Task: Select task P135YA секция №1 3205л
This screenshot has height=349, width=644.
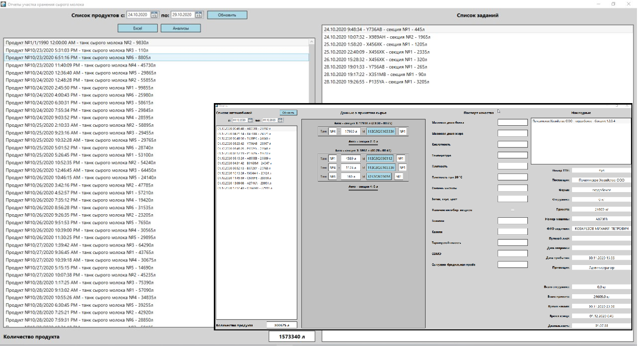Action: tap(377, 81)
